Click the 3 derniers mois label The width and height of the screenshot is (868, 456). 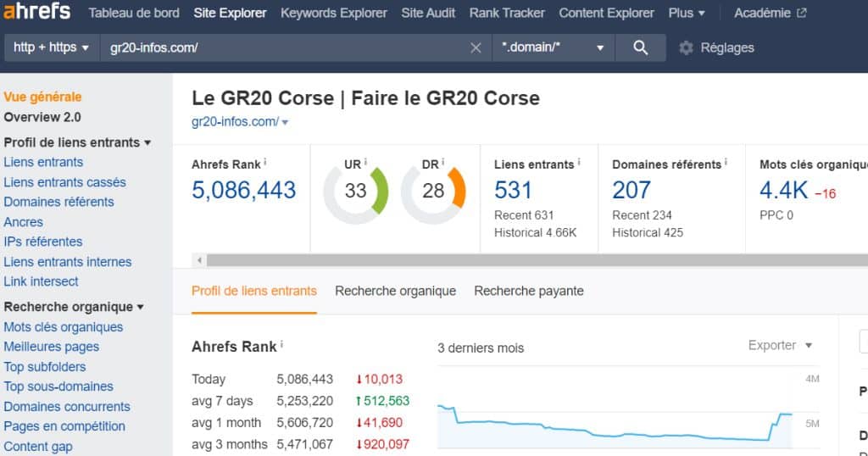click(481, 348)
